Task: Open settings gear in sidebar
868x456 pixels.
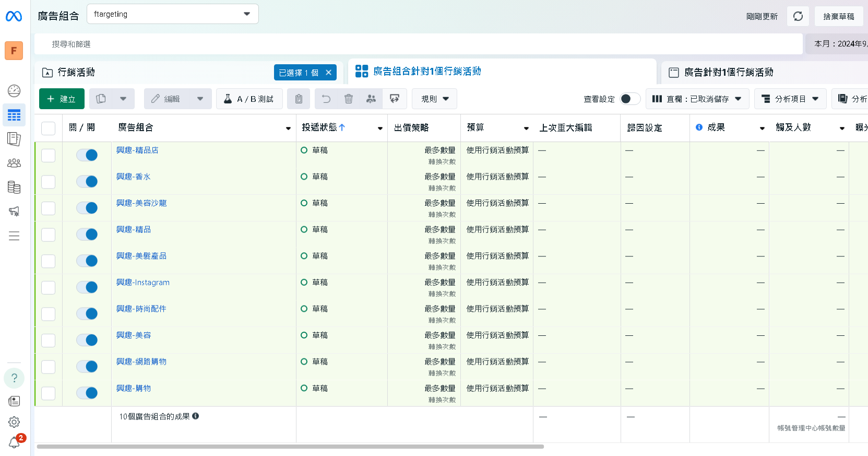Action: [x=14, y=422]
